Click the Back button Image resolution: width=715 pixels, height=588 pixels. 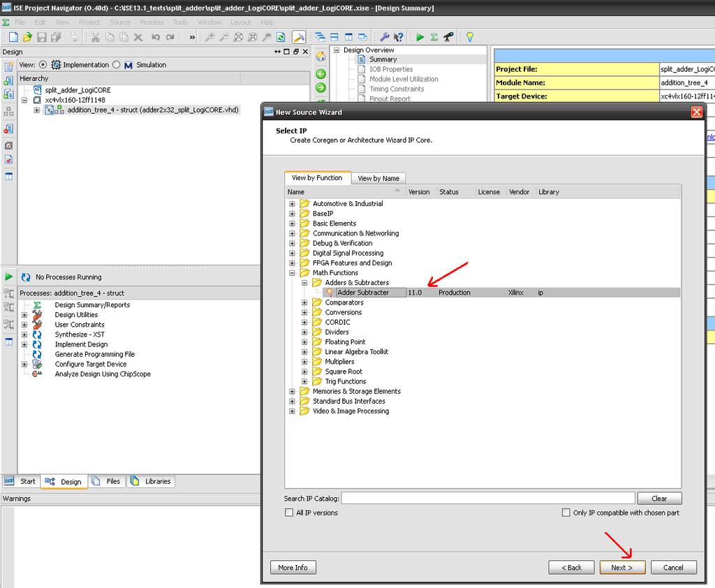pos(571,568)
